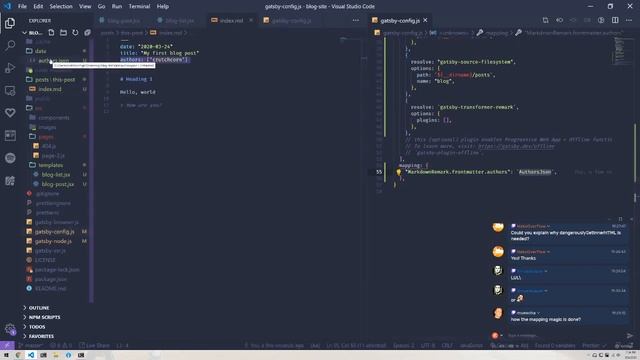640x360 pixels.
Task: Click 'how the mapping magic is done?' message
Action: click(x=546, y=320)
